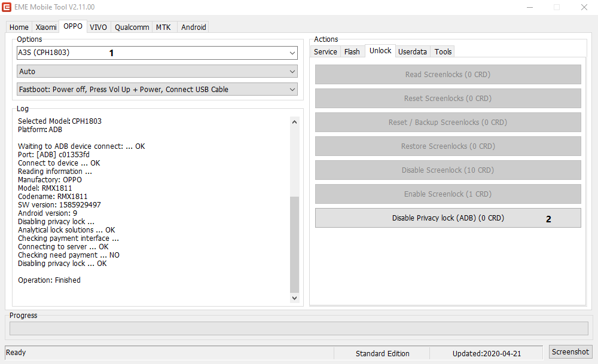Click the log scrollbar down arrow

[294, 298]
